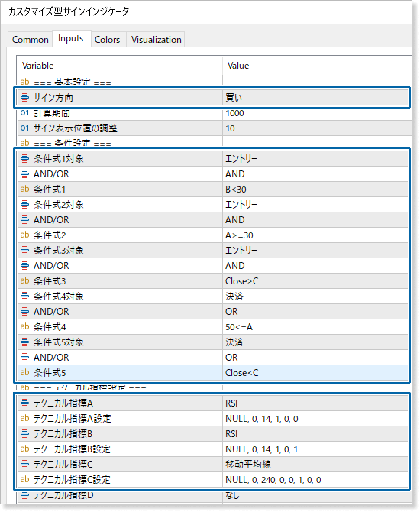This screenshot has height=512, width=420.
Task: Click the text input icon beside 条件式1
Action: pos(25,189)
